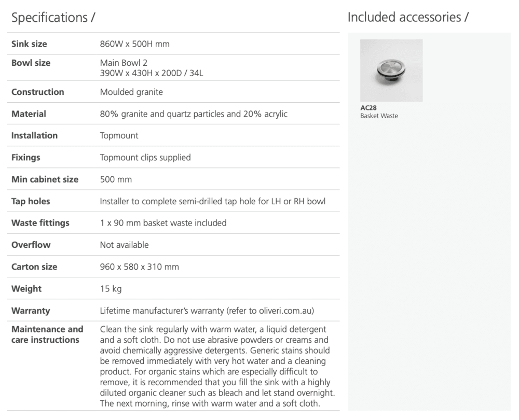Screen dimensions: 519x420
Task: Click the Overflow row label
Action: click(x=31, y=245)
